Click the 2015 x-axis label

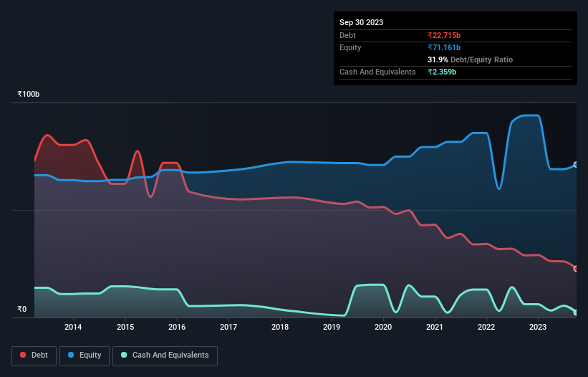pyautogui.click(x=125, y=327)
